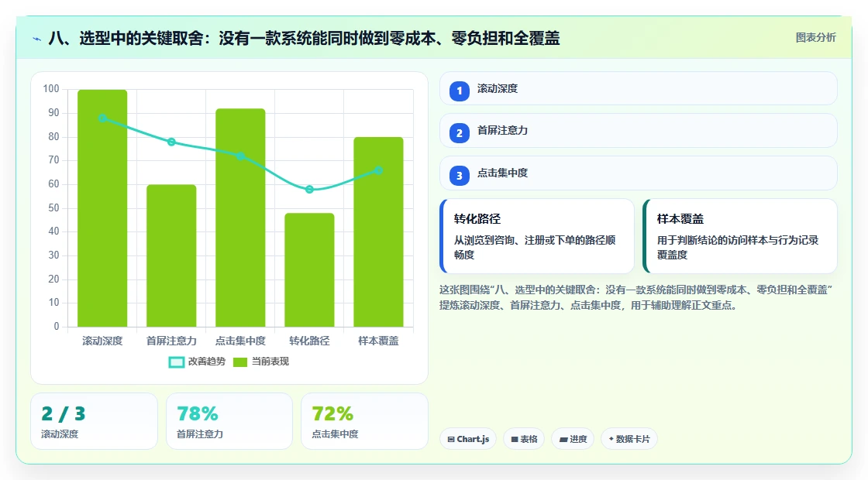Click the number 3 badge for 点击集中度
The image size is (868, 480).
(x=459, y=176)
